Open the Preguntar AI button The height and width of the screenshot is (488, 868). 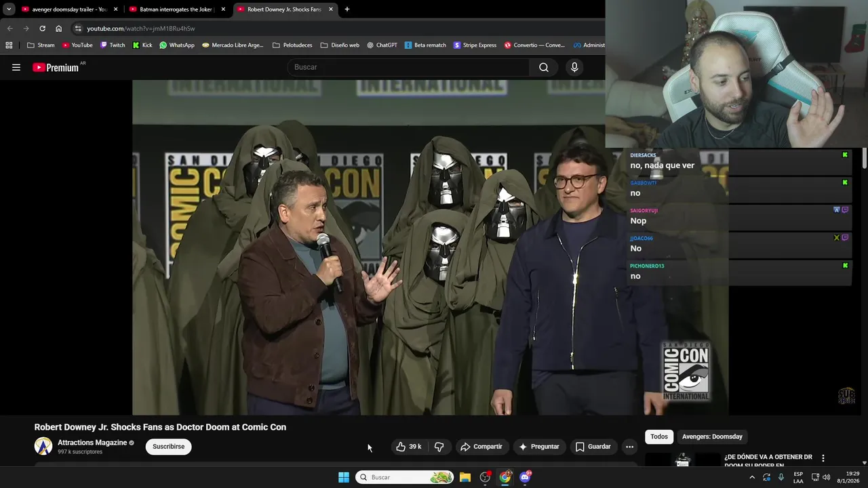(539, 447)
